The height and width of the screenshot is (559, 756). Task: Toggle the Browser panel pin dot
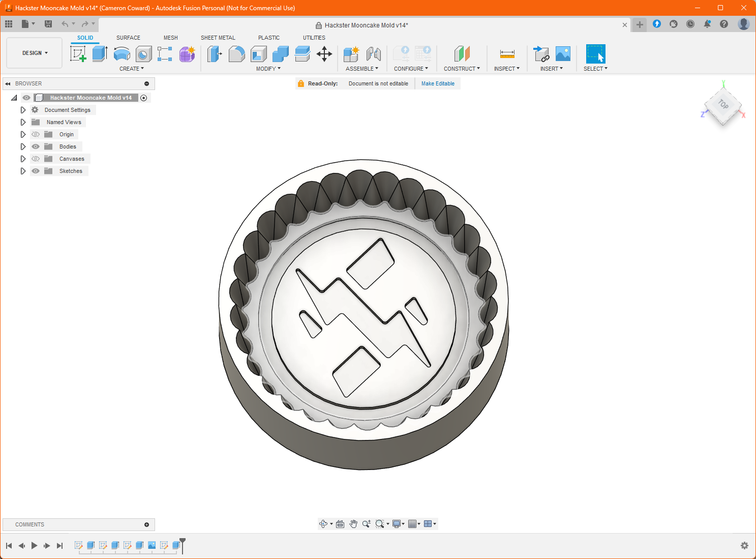coord(147,83)
